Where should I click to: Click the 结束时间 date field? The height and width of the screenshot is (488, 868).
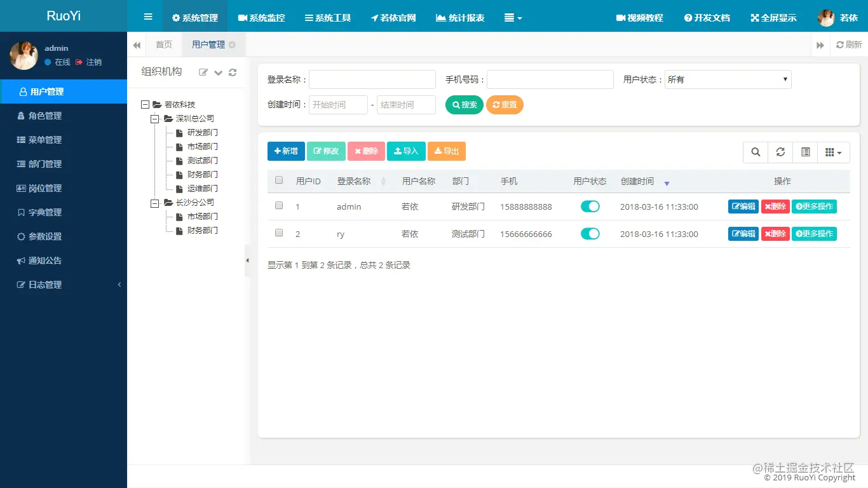pos(406,105)
